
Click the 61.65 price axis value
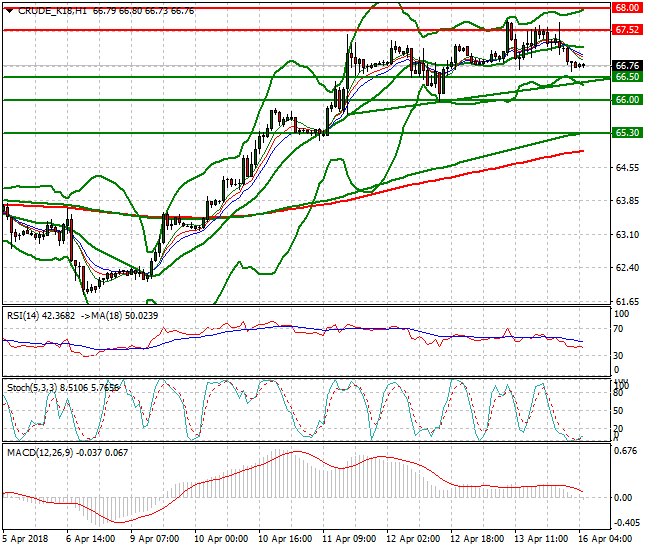point(627,301)
